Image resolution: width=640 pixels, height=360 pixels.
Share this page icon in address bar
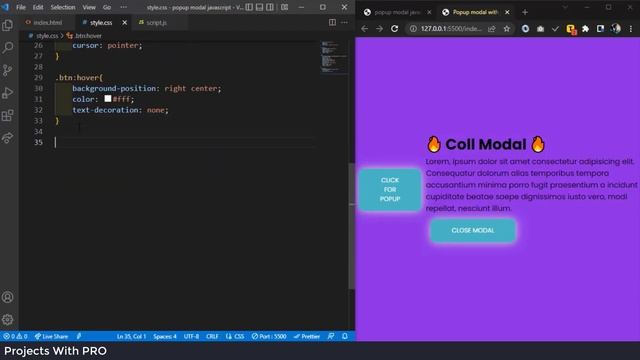pyautogui.click(x=491, y=29)
